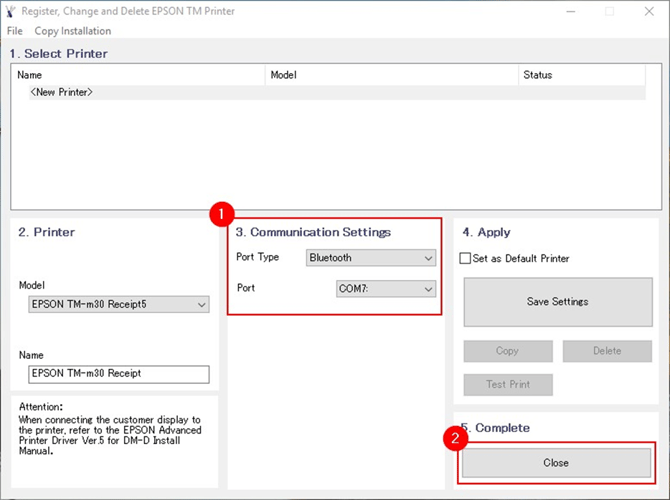
Task: Select the <New Printer> list entry
Action: tap(62, 92)
